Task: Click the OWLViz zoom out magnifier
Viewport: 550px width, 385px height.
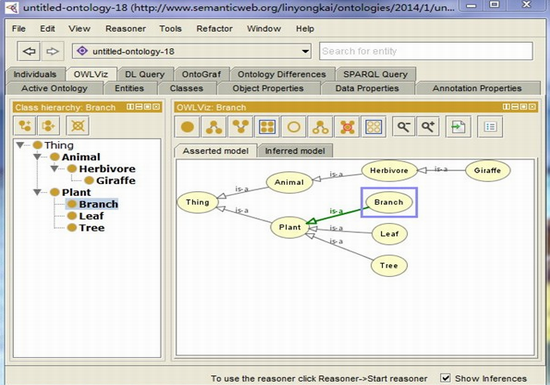Action: [x=403, y=127]
